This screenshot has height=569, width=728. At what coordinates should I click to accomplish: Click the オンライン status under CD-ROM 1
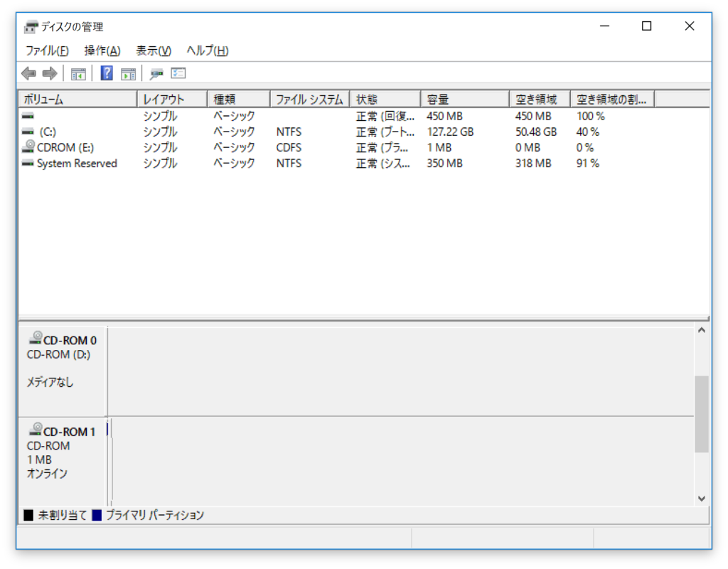(x=47, y=474)
